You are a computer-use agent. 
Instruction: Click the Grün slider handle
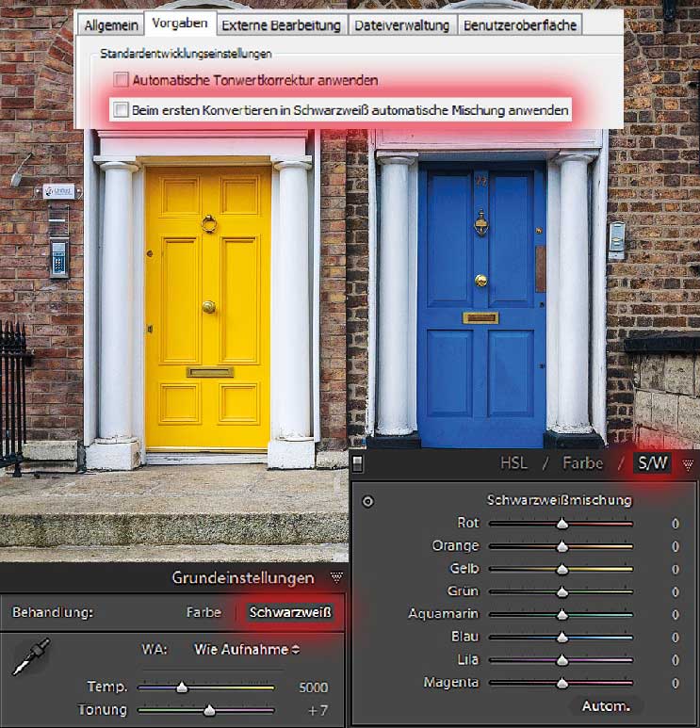click(562, 592)
